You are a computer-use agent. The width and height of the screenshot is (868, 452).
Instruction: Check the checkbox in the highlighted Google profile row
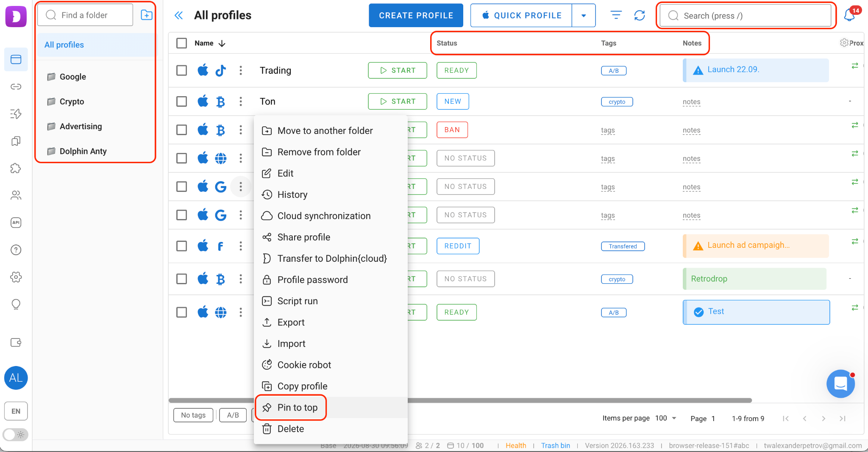(x=182, y=186)
